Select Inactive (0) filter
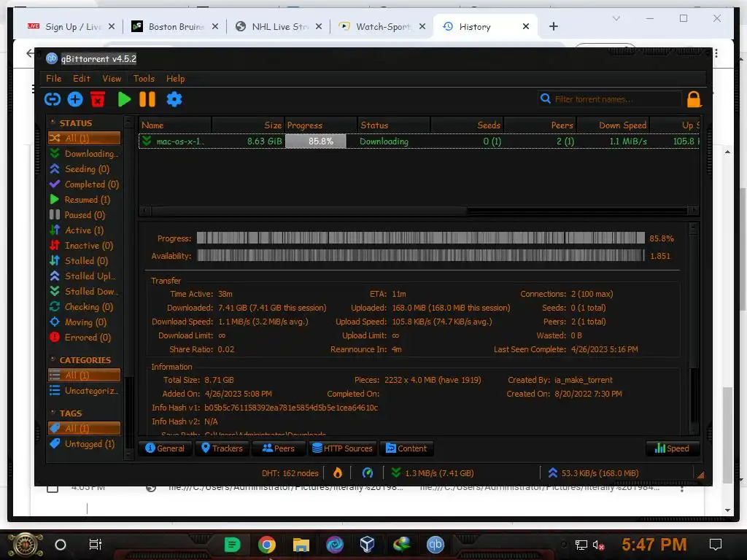747x560 pixels. [84, 245]
